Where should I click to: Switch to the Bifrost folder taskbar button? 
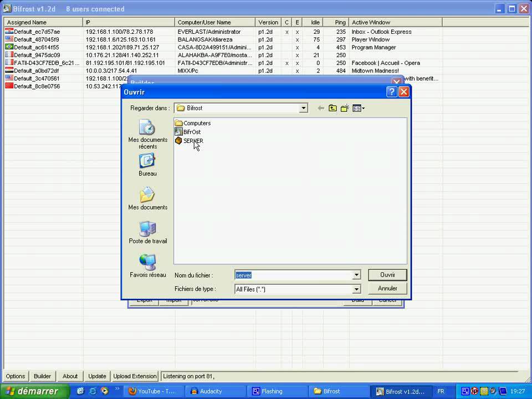(x=339, y=391)
